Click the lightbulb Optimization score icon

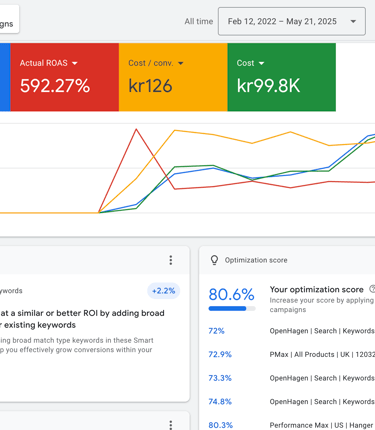(214, 260)
